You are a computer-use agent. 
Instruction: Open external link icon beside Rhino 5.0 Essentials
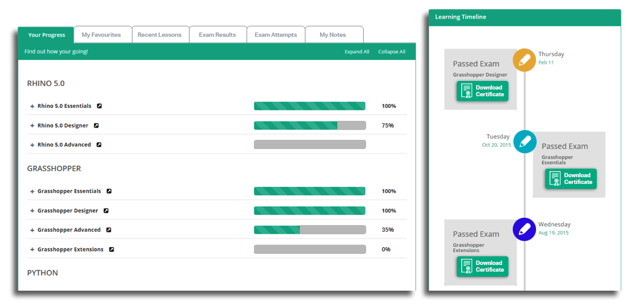[99, 106]
